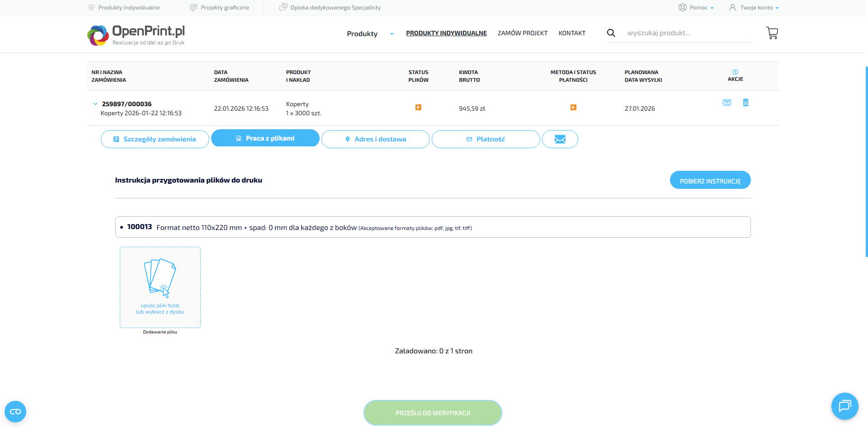
Task: Click the orange payment status icon
Action: [x=573, y=108]
